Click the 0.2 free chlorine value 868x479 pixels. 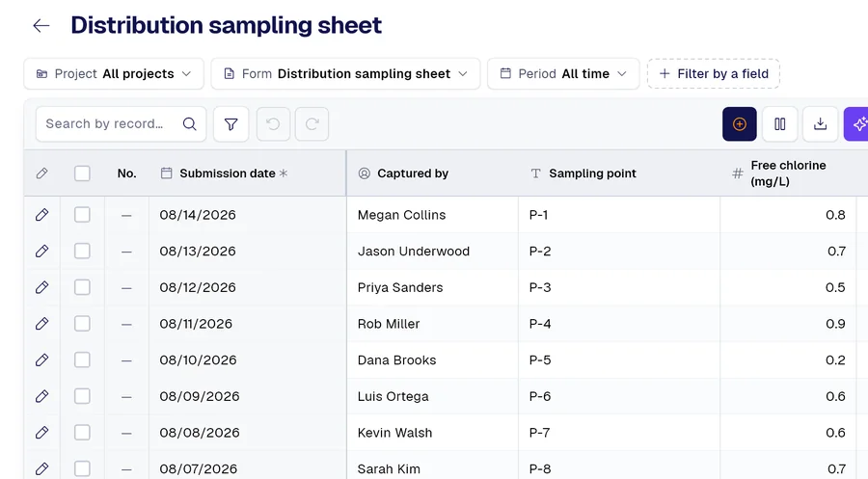(x=835, y=360)
